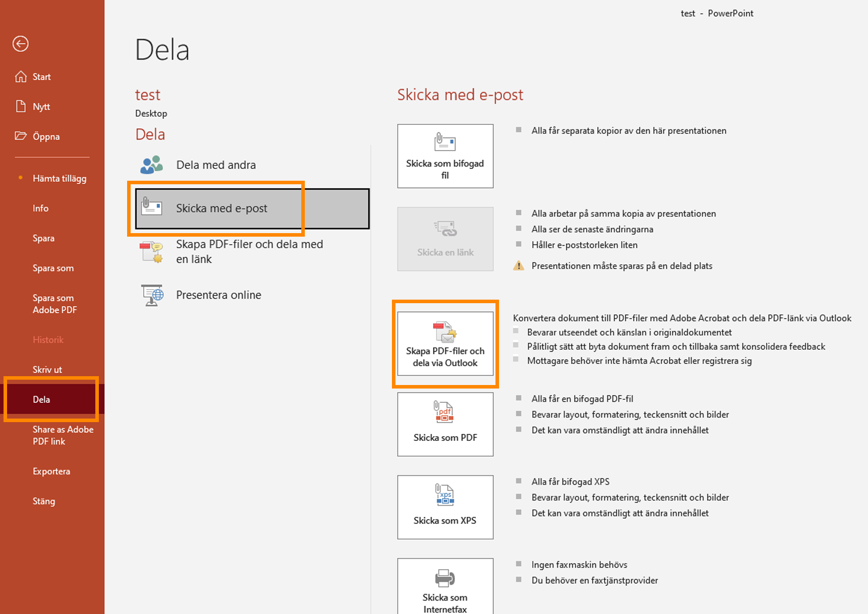Select 'Skicka med e-post'
This screenshot has height=614, width=868.
(x=221, y=208)
